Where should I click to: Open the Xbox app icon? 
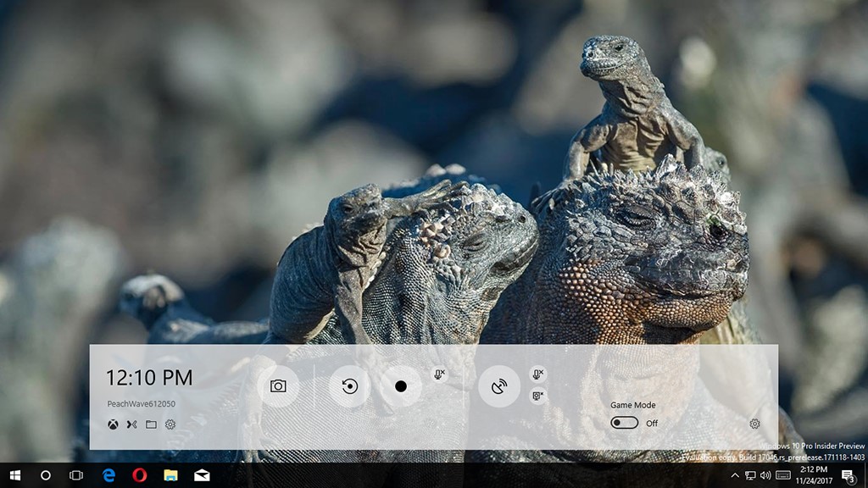113,424
